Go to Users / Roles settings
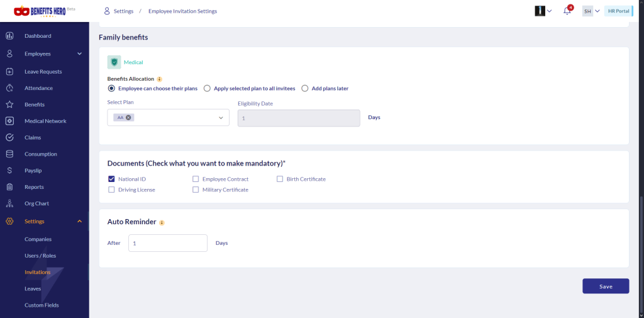The image size is (644, 318). (x=40, y=256)
